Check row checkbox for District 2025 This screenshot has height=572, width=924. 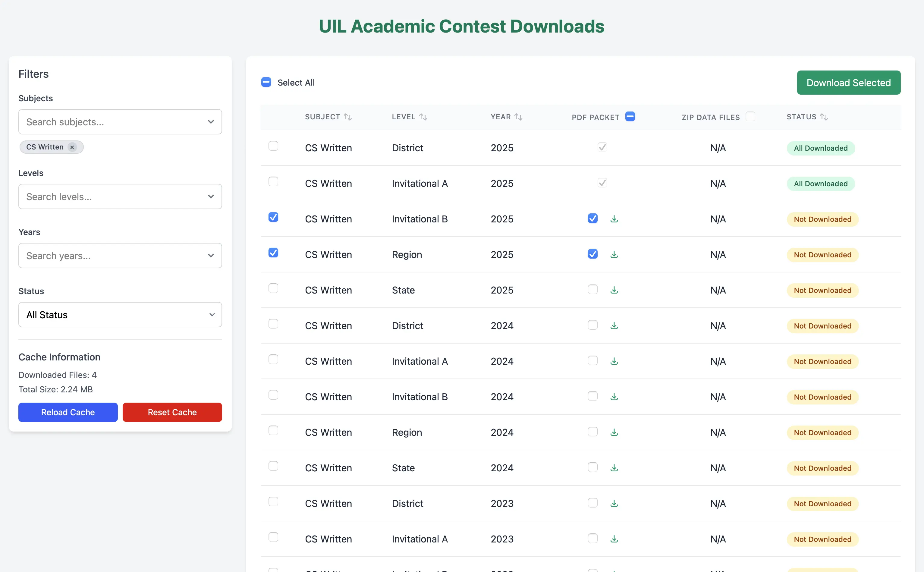[273, 146]
